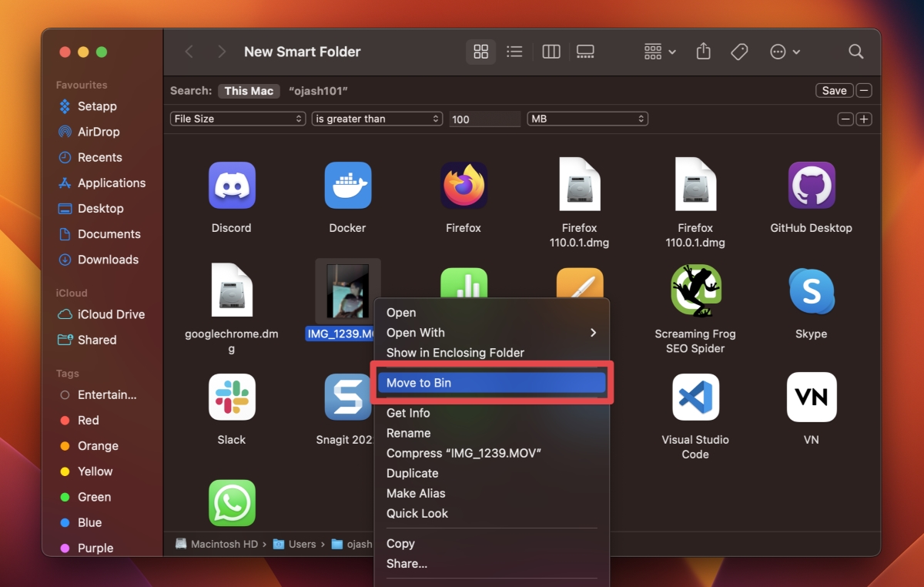This screenshot has width=924, height=587.
Task: Switch to list view mode
Action: (x=514, y=52)
